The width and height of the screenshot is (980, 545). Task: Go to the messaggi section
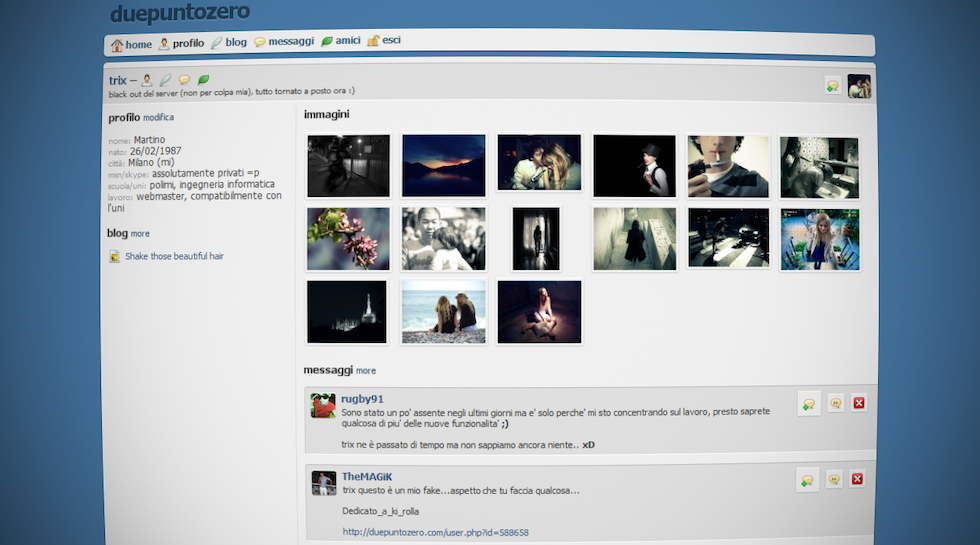(x=283, y=42)
